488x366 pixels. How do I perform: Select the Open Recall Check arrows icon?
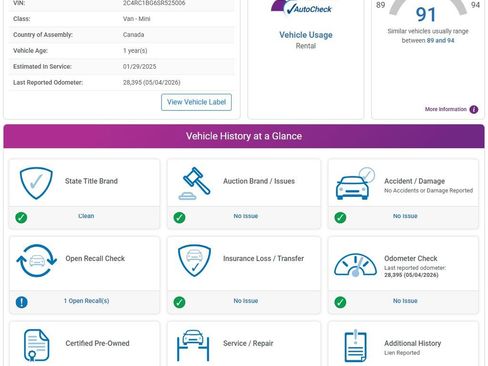coord(36,261)
